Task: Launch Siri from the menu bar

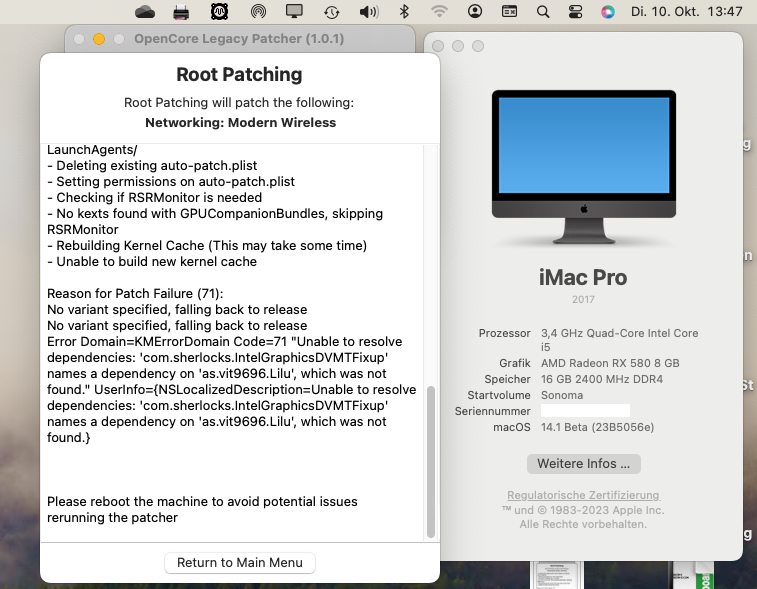Action: 607,12
